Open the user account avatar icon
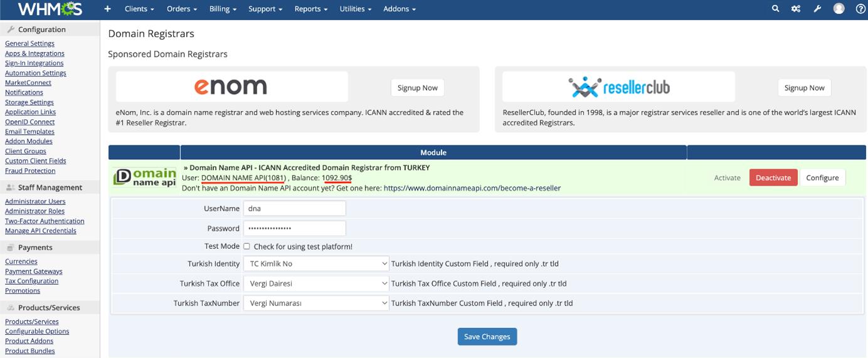Image resolution: width=868 pixels, height=358 pixels. tap(839, 9)
